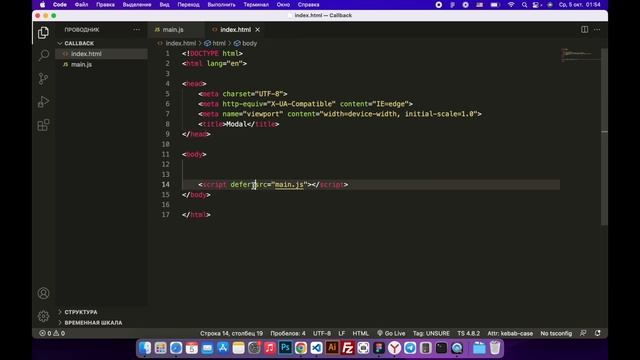Open Google Chrome from the dock
Screen dimensions: 640x360
pyautogui.click(x=301, y=348)
